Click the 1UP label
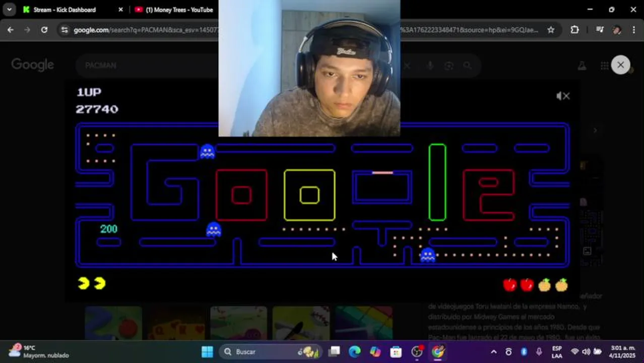This screenshot has width=644, height=363. [x=89, y=92]
